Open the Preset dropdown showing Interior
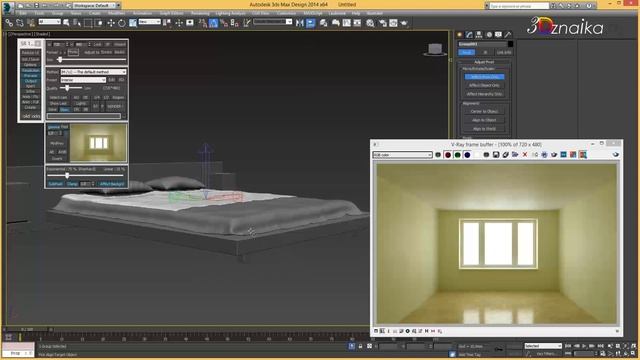Image resolution: width=640 pixels, height=360 pixels. pos(83,80)
